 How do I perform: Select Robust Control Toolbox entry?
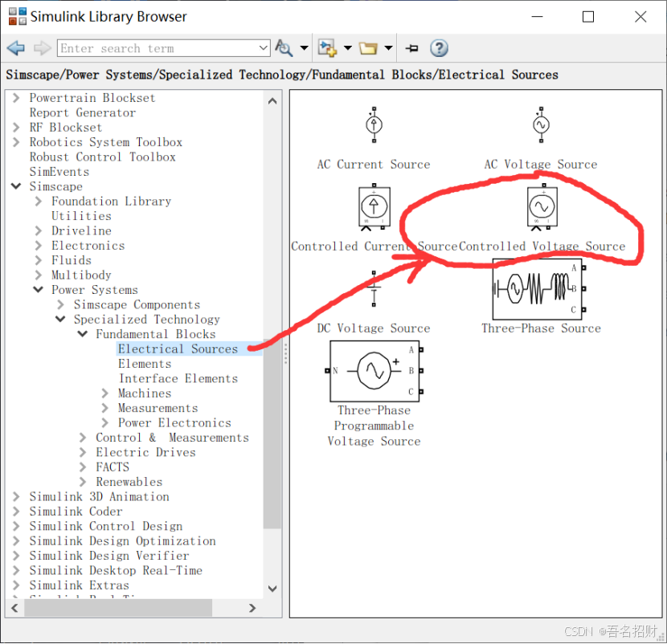click(x=102, y=157)
